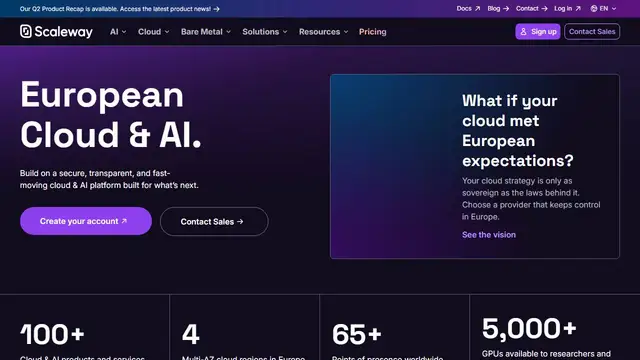Click the user icon in Sign up
640x360 pixels.
(523, 31)
